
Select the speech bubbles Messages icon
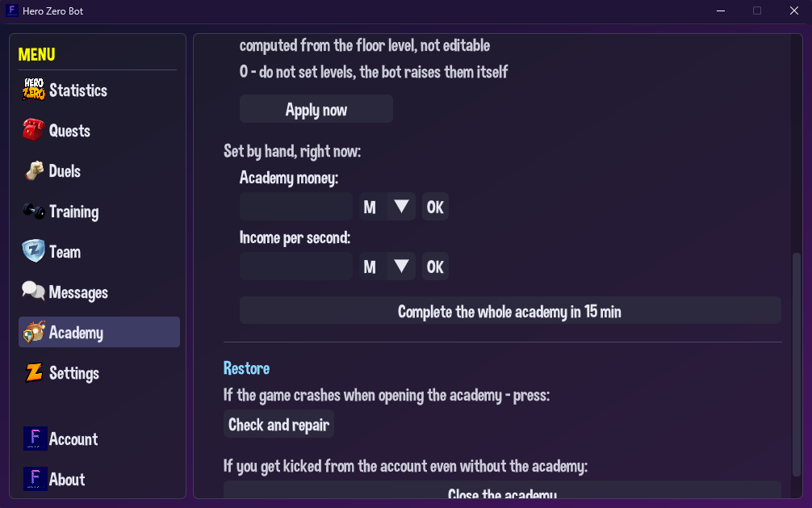click(x=34, y=292)
